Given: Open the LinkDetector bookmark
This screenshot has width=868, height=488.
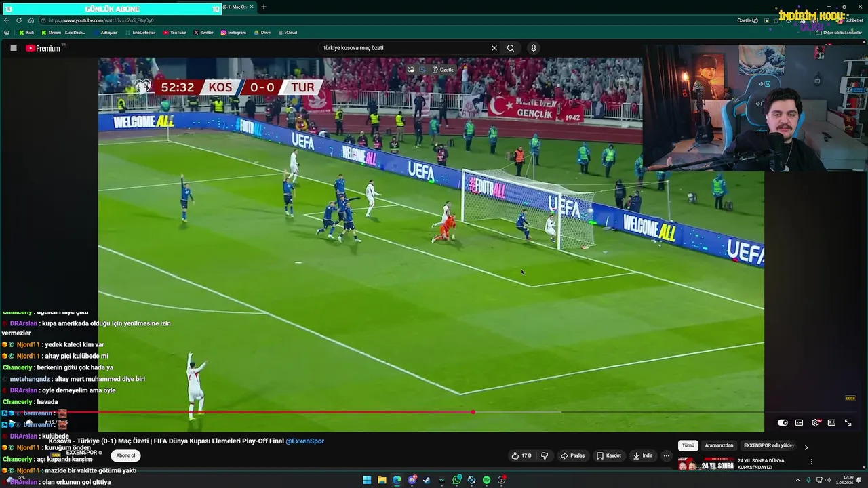Looking at the screenshot, I should (140, 33).
